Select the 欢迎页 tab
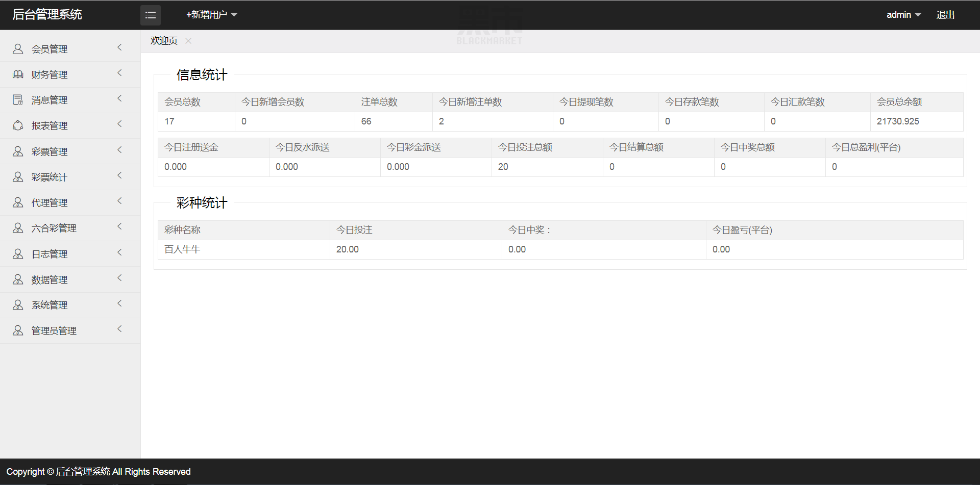Screen dimensions: 980x485 tap(164, 41)
